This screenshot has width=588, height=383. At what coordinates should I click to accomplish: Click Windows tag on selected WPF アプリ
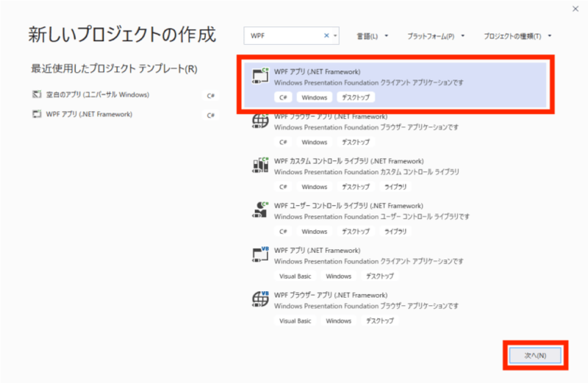(315, 98)
